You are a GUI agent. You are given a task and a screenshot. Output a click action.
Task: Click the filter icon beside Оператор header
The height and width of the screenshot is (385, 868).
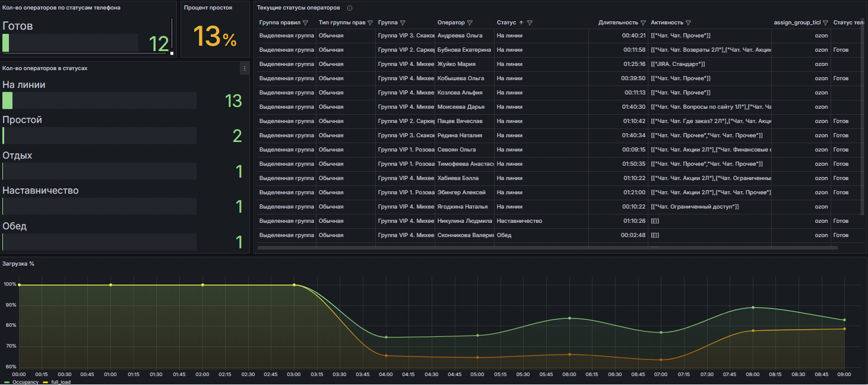pyautogui.click(x=470, y=23)
